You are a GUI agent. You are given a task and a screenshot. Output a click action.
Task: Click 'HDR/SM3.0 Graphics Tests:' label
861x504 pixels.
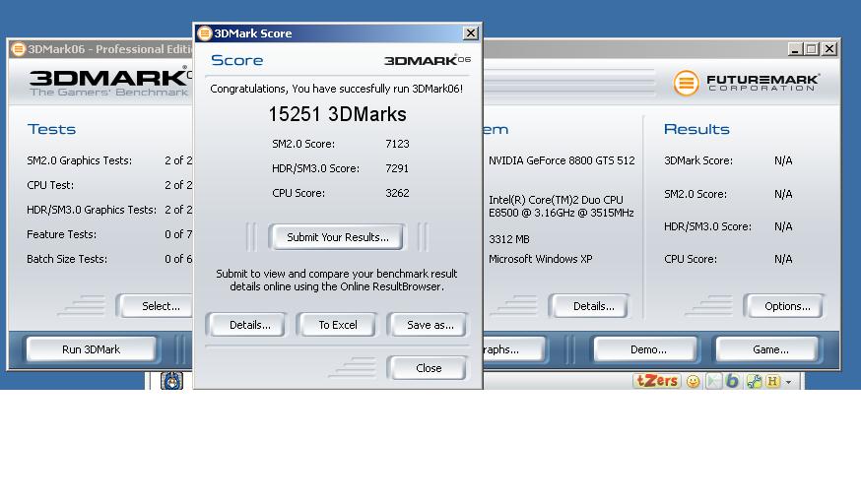92,210
